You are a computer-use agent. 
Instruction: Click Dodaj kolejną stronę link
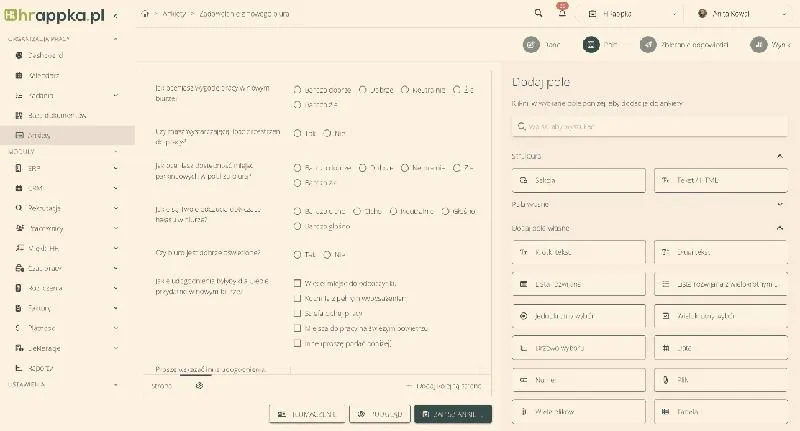point(443,386)
